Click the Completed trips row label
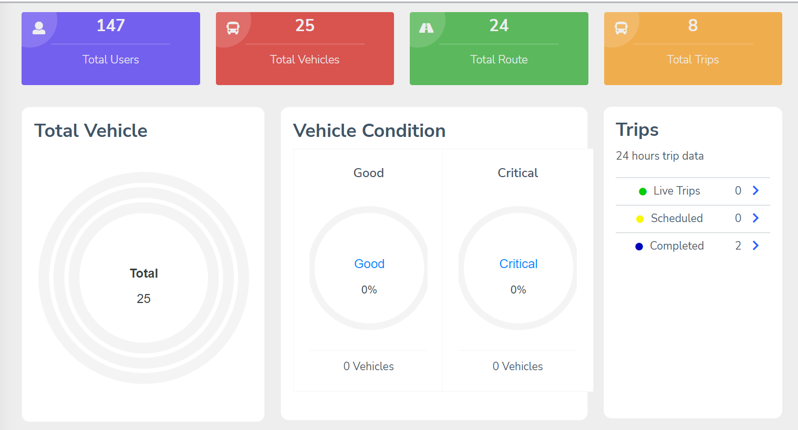Screen dimensions: 798x430 [677, 246]
